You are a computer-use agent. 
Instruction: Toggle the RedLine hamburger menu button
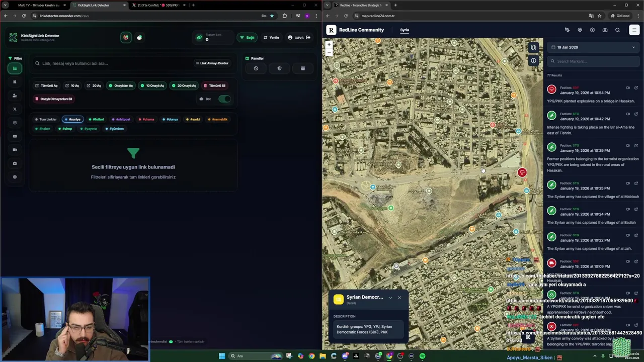634,30
